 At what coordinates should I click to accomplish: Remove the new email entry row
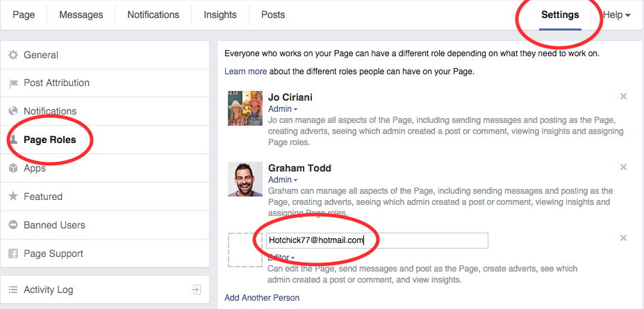pyautogui.click(x=623, y=238)
